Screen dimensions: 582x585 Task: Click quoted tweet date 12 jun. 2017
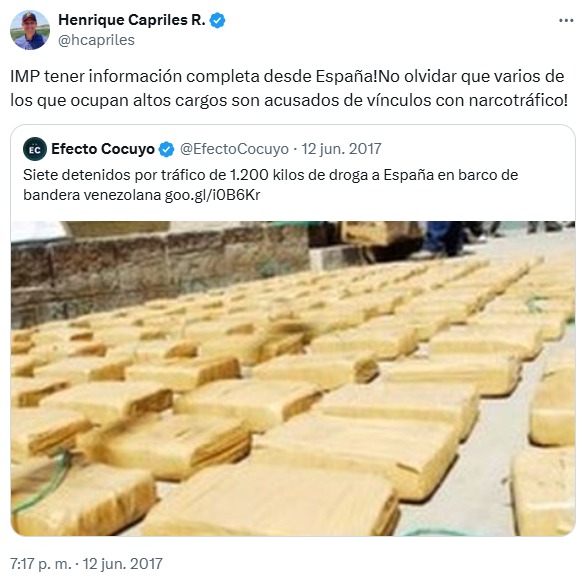[x=341, y=149]
